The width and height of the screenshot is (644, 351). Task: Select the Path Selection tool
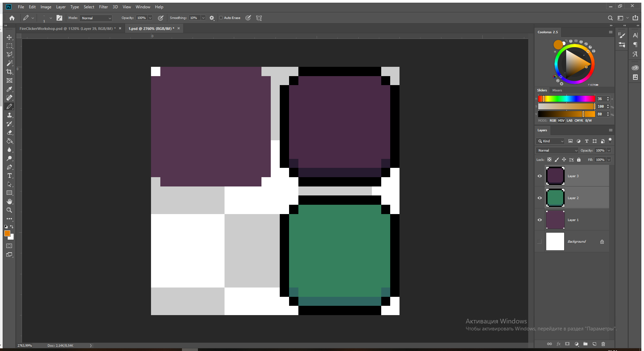pyautogui.click(x=9, y=184)
